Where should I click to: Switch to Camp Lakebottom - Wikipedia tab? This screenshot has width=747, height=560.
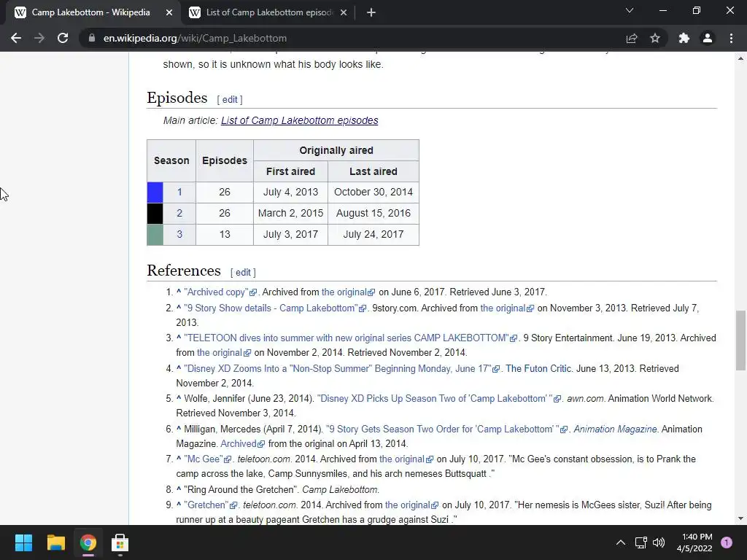point(90,13)
